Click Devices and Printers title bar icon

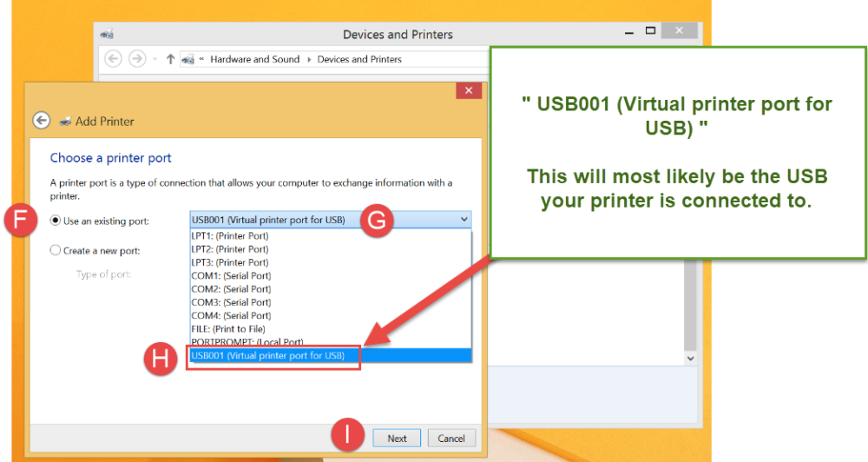pyautogui.click(x=107, y=35)
